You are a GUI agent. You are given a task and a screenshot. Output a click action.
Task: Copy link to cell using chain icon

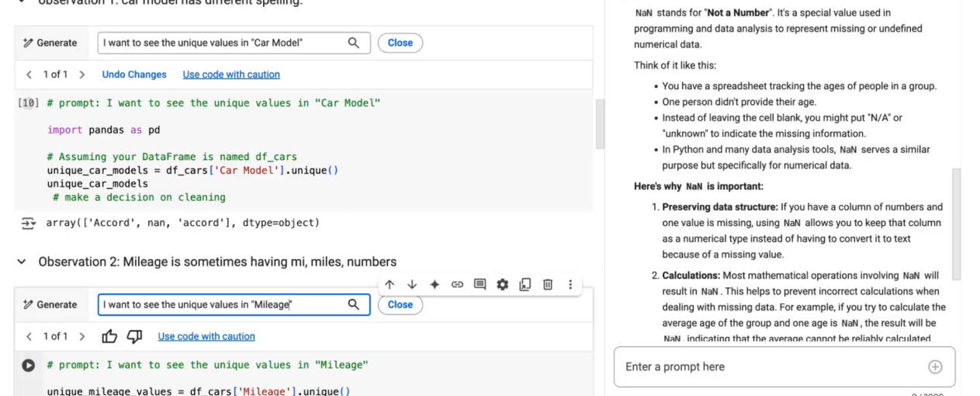[457, 285]
